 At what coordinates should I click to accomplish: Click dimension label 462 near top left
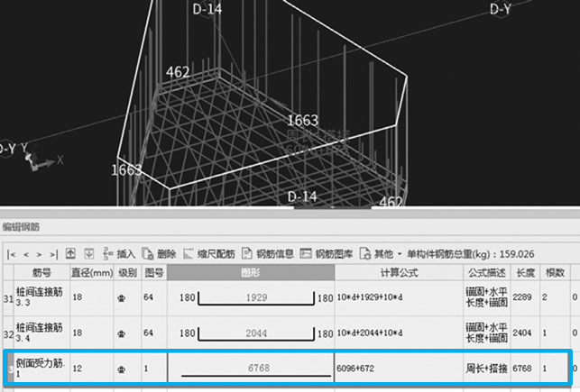(178, 72)
